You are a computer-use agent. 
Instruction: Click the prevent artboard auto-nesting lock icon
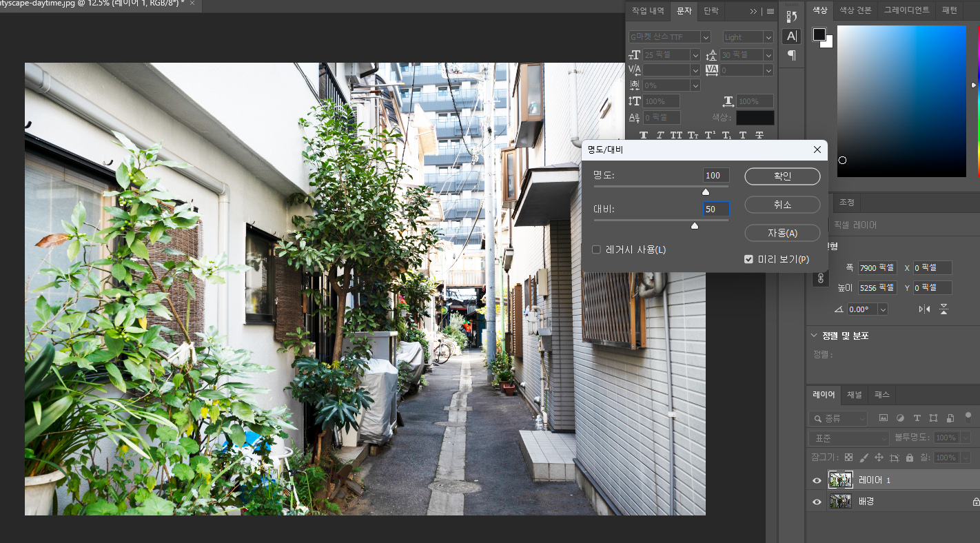point(895,458)
